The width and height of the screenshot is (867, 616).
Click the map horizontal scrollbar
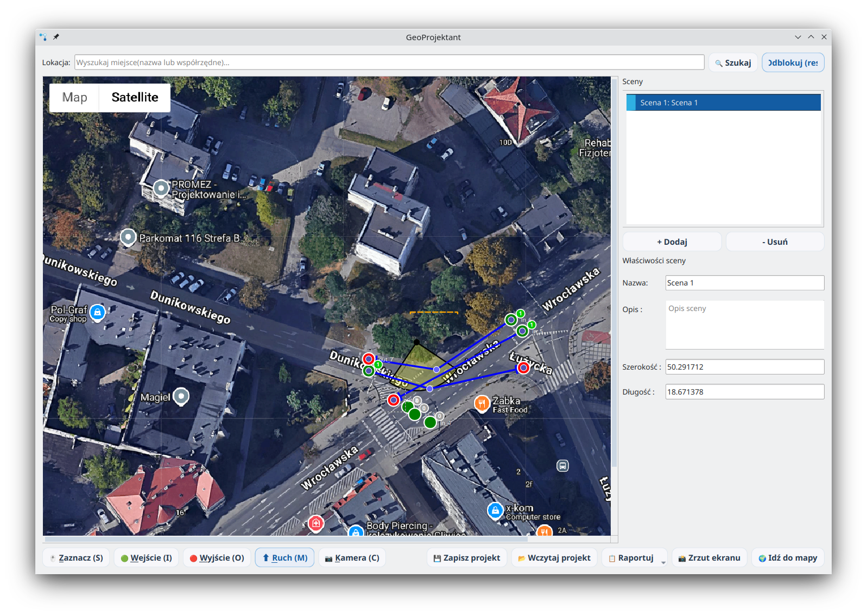coord(286,539)
